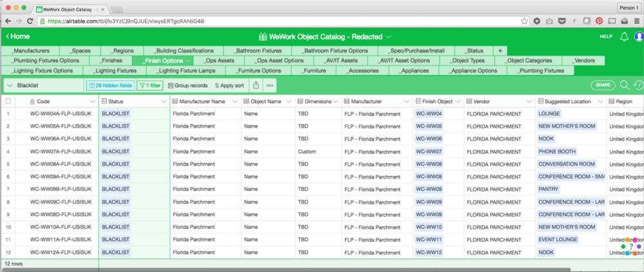Show the 29 hidden fields
Screen dimensions: 644x272
pos(109,86)
